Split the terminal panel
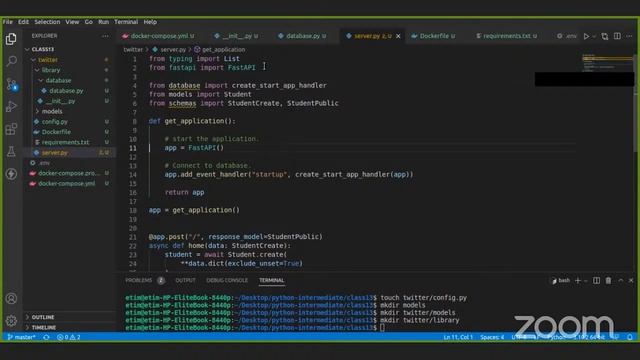 [x=596, y=280]
